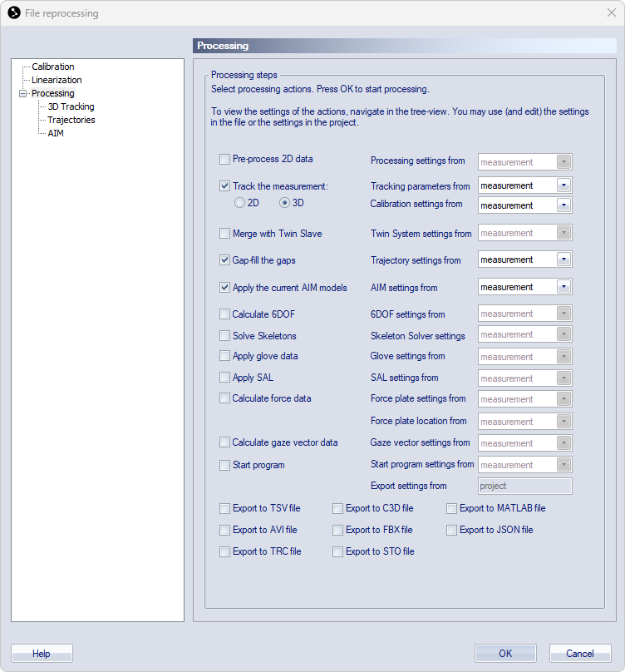Check Export to STO file
This screenshot has width=625, height=672.
coord(337,551)
